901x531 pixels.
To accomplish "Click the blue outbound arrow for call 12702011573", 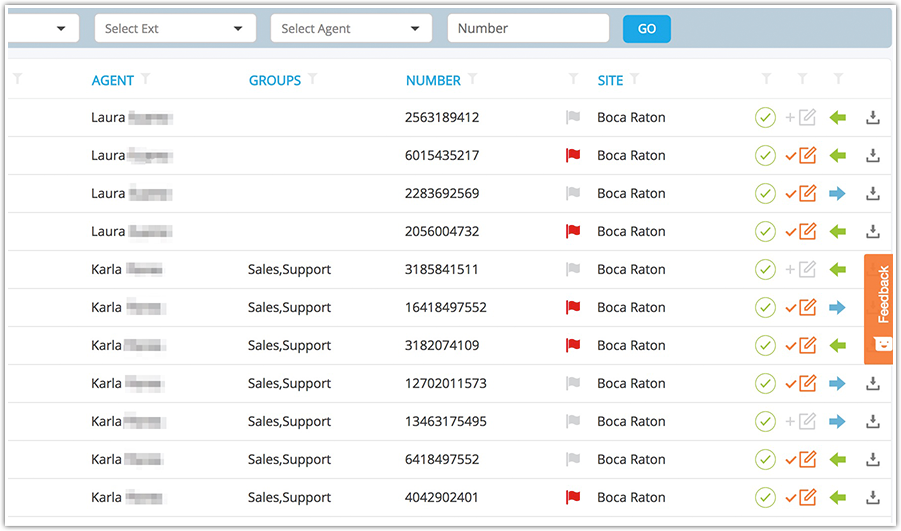I will [x=837, y=384].
